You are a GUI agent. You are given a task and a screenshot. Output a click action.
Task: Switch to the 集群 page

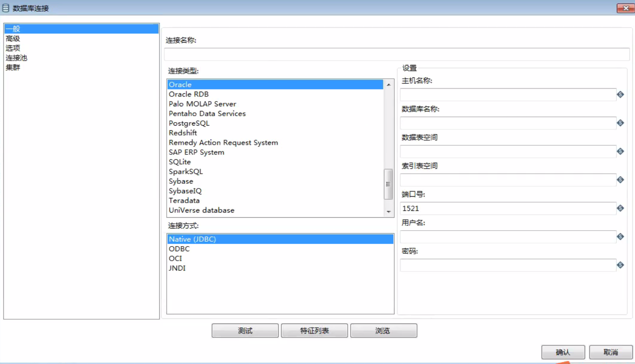coord(13,67)
